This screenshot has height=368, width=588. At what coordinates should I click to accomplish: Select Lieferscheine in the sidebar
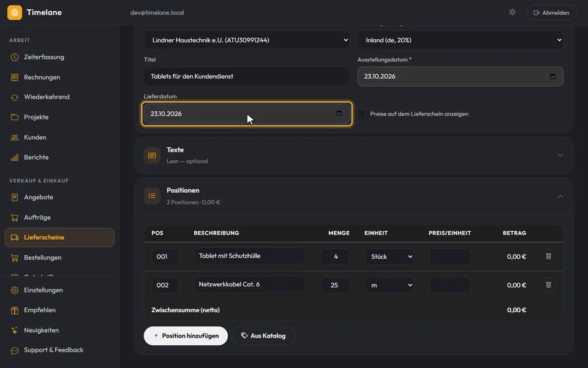coord(59,237)
